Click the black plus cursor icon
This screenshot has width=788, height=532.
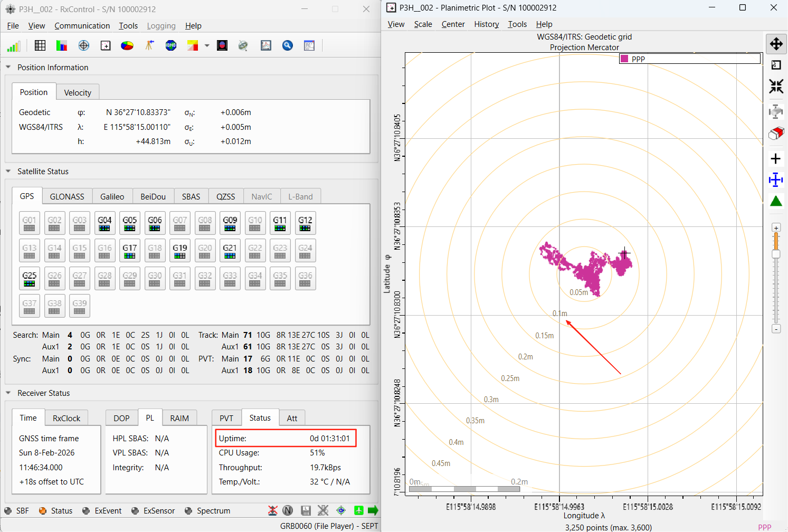tap(776, 159)
